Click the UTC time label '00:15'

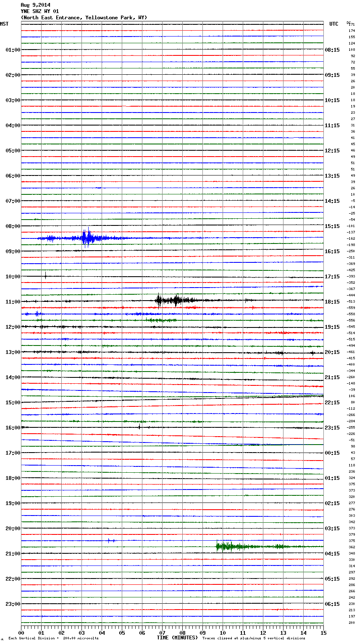point(332,453)
